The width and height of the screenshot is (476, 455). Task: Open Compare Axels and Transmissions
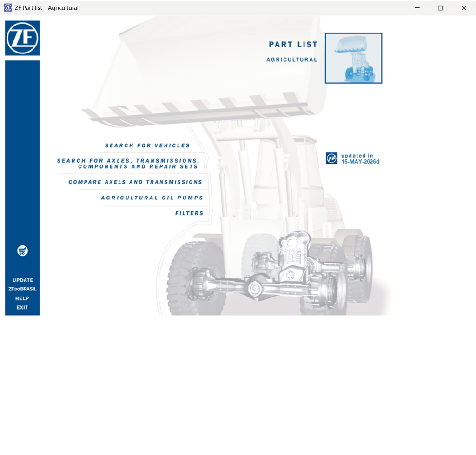click(x=135, y=182)
